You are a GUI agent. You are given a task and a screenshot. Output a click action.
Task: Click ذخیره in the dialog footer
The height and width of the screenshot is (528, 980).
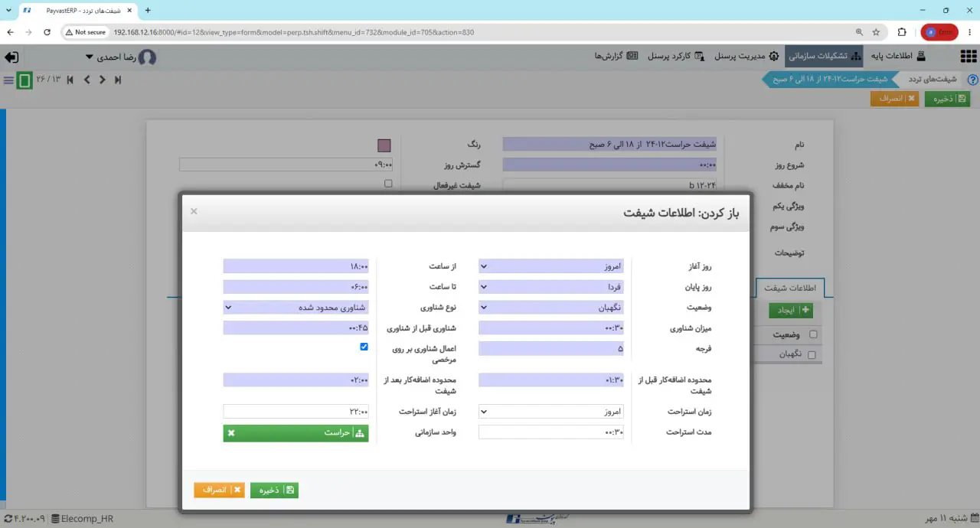click(x=274, y=490)
